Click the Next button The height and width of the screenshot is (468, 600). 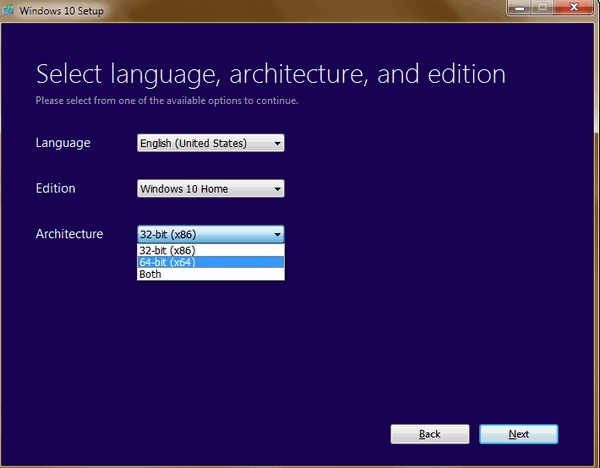[x=518, y=434]
